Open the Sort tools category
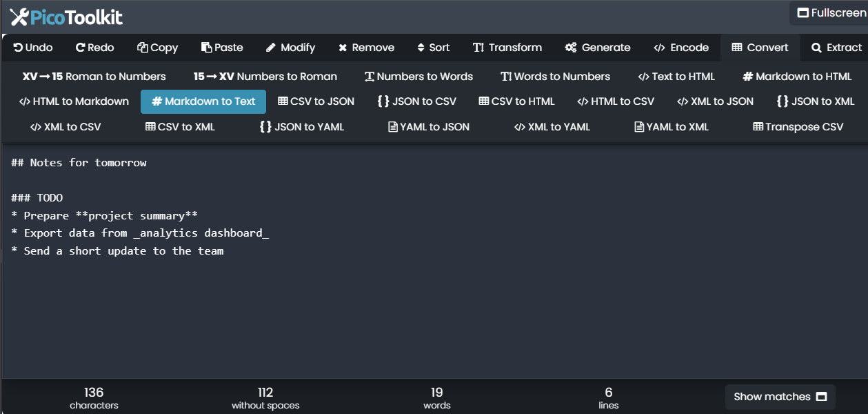 pos(433,48)
